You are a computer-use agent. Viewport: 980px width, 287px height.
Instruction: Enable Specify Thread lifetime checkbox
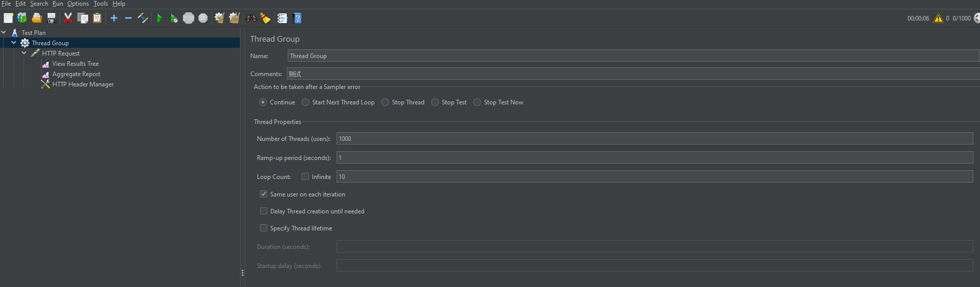[264, 228]
